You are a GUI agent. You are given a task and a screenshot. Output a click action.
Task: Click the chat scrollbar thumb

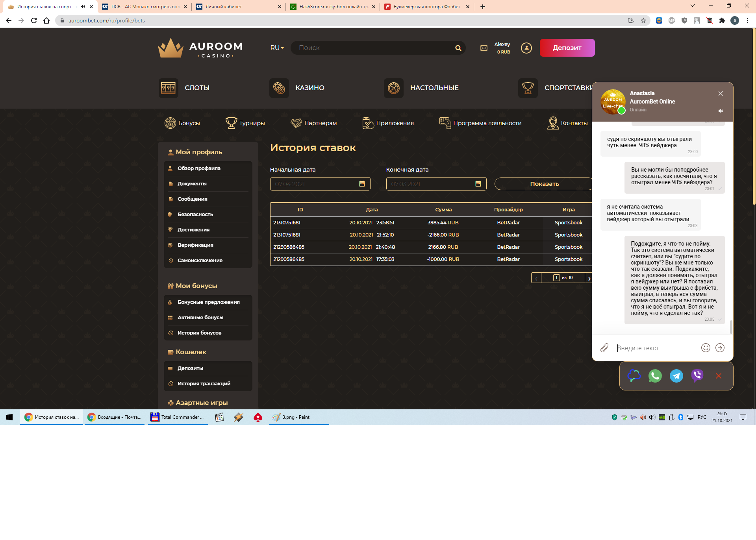tap(731, 327)
